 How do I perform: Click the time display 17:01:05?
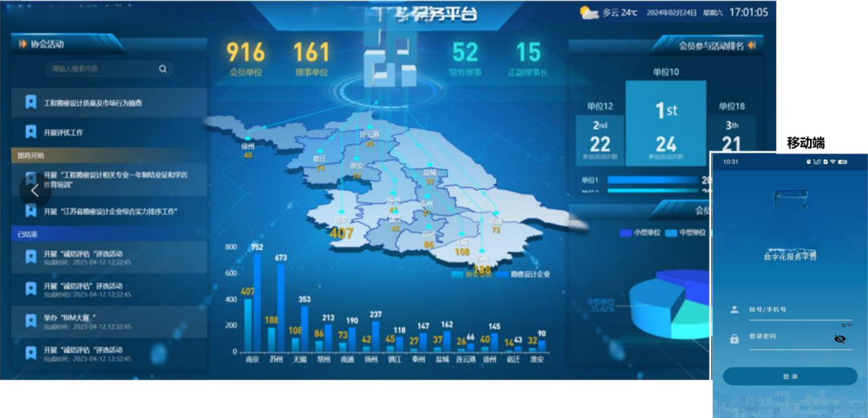click(748, 12)
